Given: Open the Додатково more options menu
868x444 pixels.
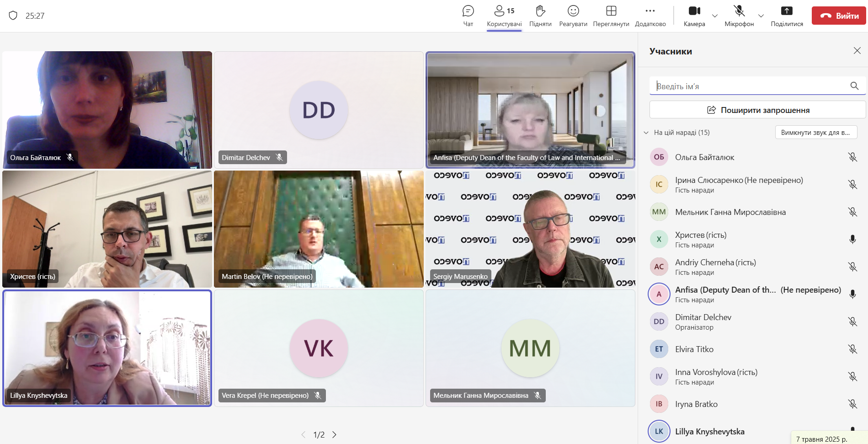Looking at the screenshot, I should click(x=650, y=16).
